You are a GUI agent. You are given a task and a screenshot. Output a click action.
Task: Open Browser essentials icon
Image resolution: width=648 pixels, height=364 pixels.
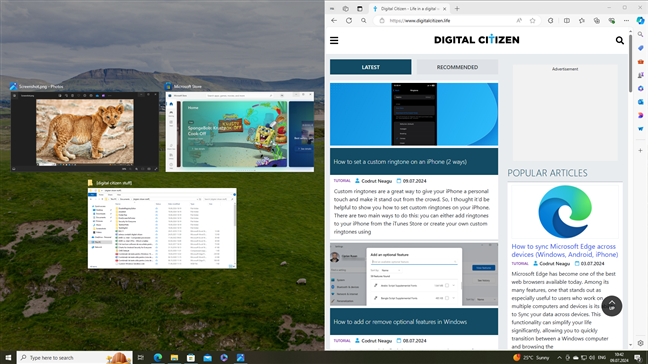612,21
